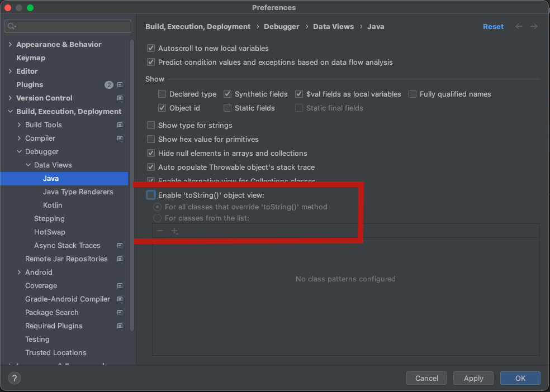Toggle Show hex value for primitives
The height and width of the screenshot is (392, 550).
coord(151,139)
